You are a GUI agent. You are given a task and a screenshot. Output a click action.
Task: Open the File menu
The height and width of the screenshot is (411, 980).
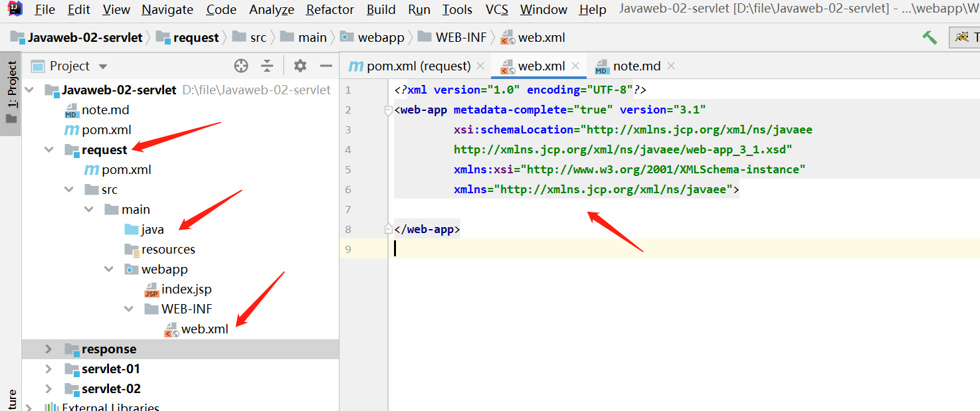tap(45, 10)
